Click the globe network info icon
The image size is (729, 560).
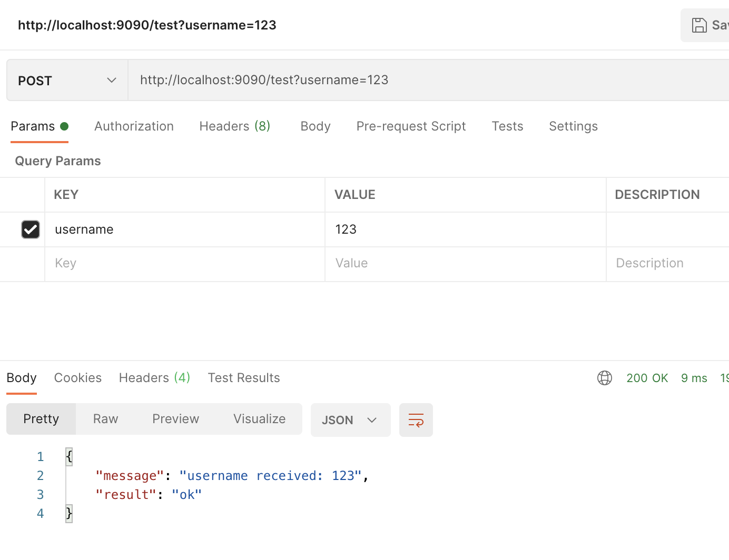(x=605, y=378)
